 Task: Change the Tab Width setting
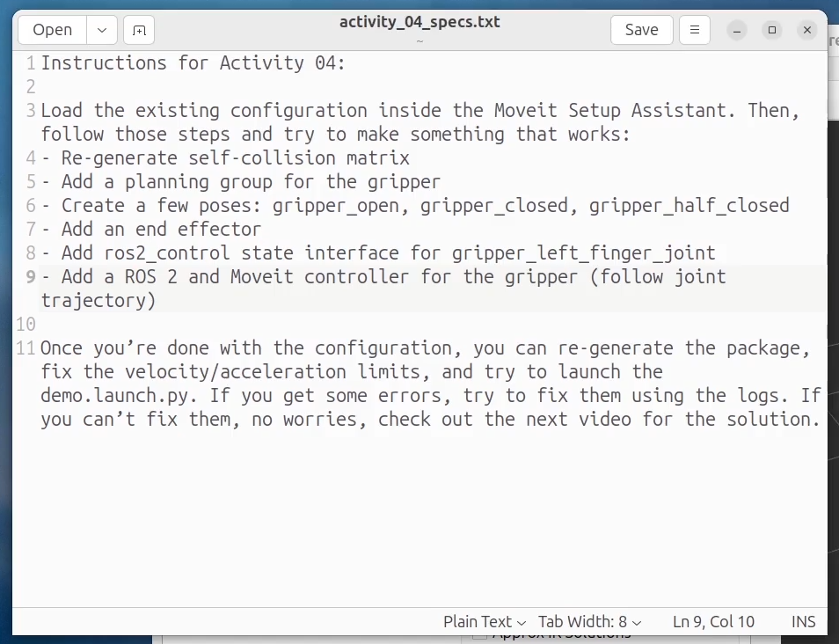[x=589, y=621]
